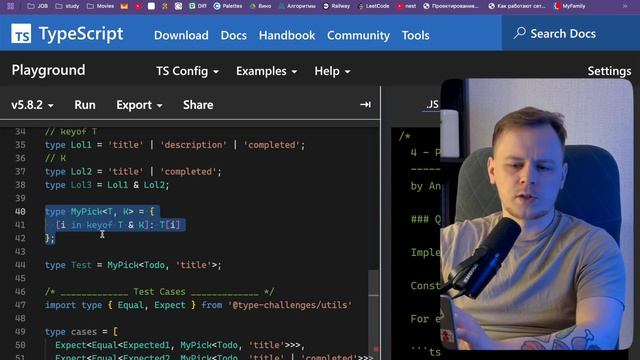This screenshot has height=360, width=640.
Task: Open the nest bookmark
Action: (x=407, y=6)
